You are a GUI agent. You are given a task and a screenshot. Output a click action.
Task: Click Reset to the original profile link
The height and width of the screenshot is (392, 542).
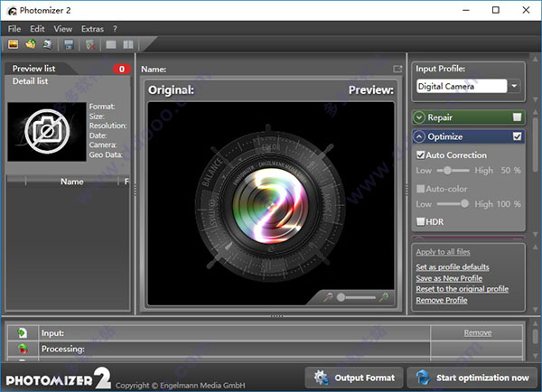click(x=463, y=289)
